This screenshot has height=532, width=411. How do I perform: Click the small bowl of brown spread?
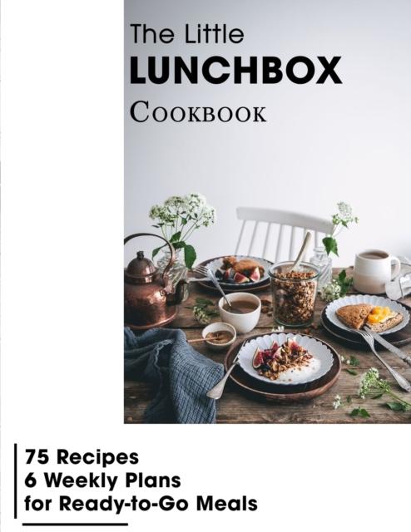click(x=219, y=335)
